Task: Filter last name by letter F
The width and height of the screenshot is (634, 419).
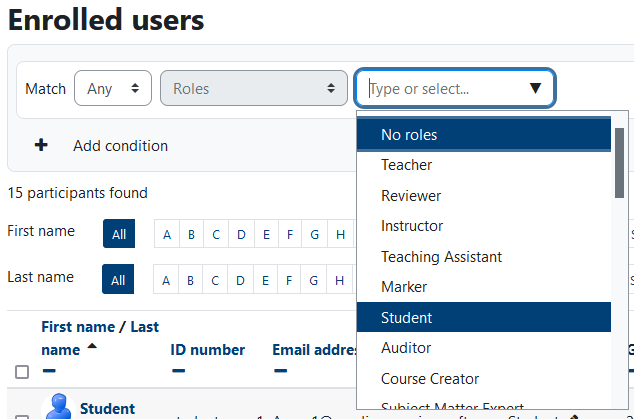Action: [x=289, y=280]
